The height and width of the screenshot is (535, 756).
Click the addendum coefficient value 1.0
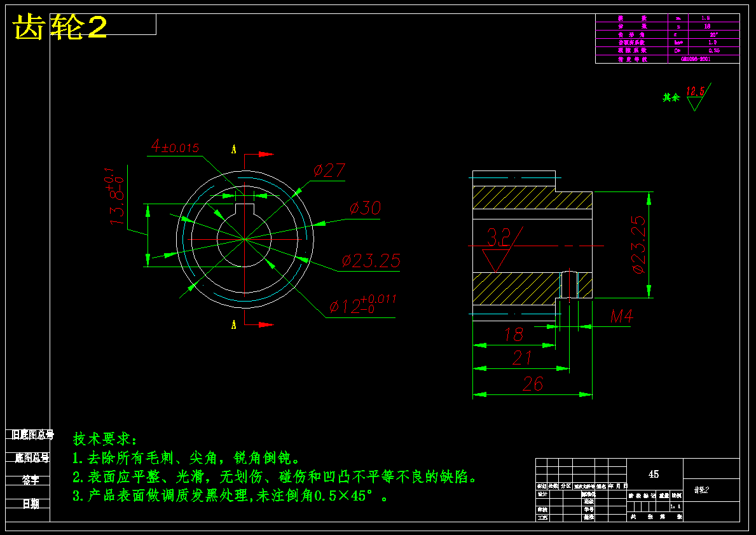click(x=712, y=43)
